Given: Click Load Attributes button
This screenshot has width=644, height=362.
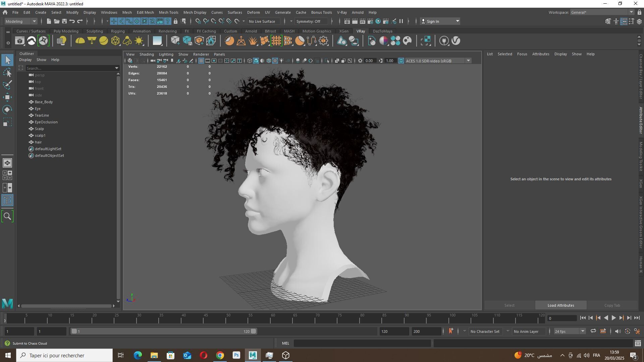Looking at the screenshot, I should 561,305.
